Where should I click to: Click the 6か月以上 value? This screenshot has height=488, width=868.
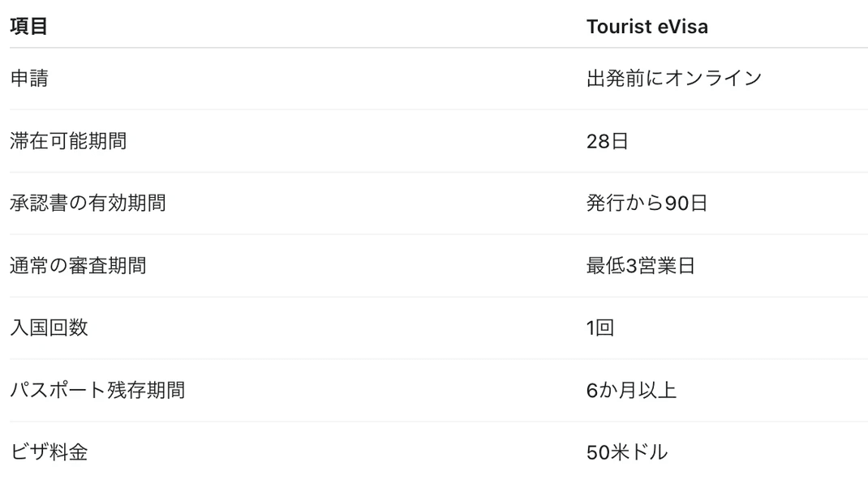[x=631, y=390]
